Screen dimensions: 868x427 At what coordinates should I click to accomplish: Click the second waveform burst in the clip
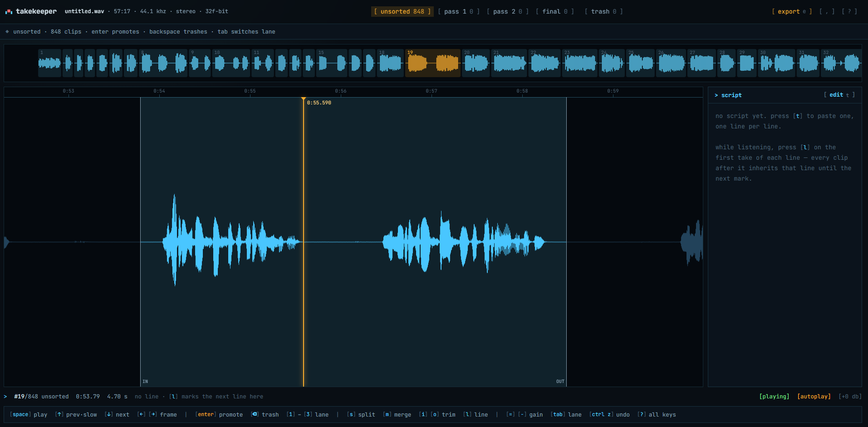click(463, 242)
